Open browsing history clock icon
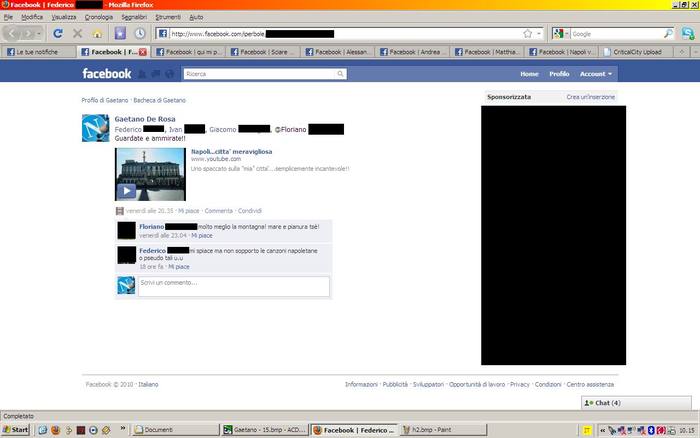The height and width of the screenshot is (438, 700). point(140,33)
